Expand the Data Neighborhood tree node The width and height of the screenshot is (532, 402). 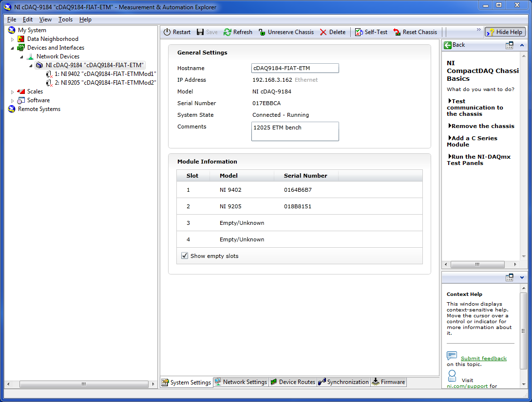tap(13, 39)
